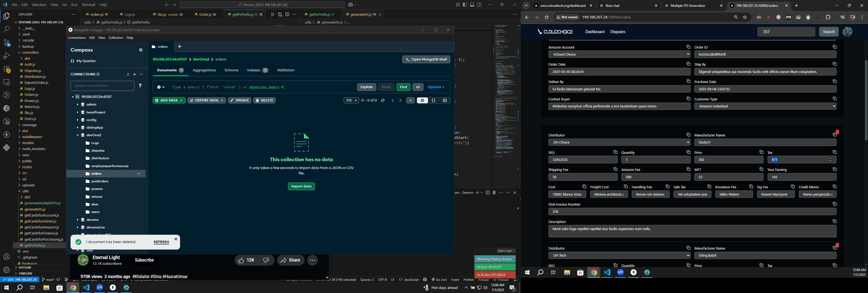Open the Search view in VS Code activity bar
868x293 pixels.
[7, 29]
